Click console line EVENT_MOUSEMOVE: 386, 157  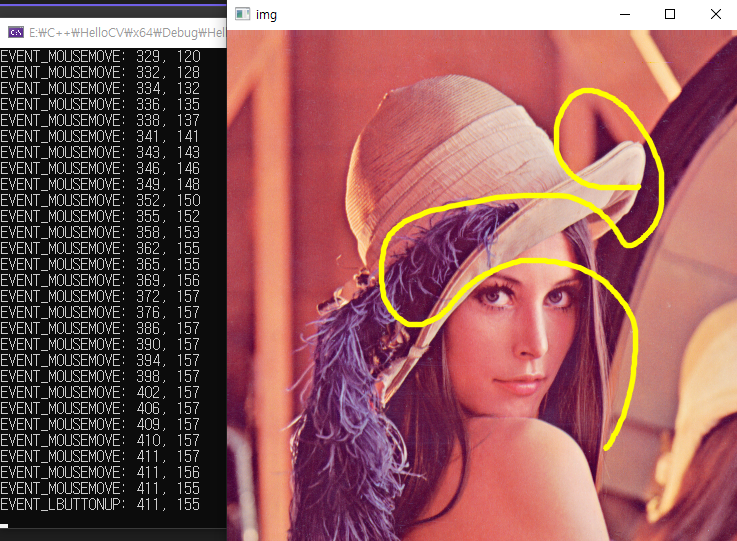point(100,328)
